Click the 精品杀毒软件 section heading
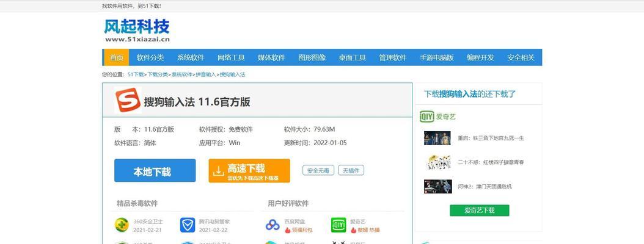This screenshot has height=244, width=644. [137, 203]
